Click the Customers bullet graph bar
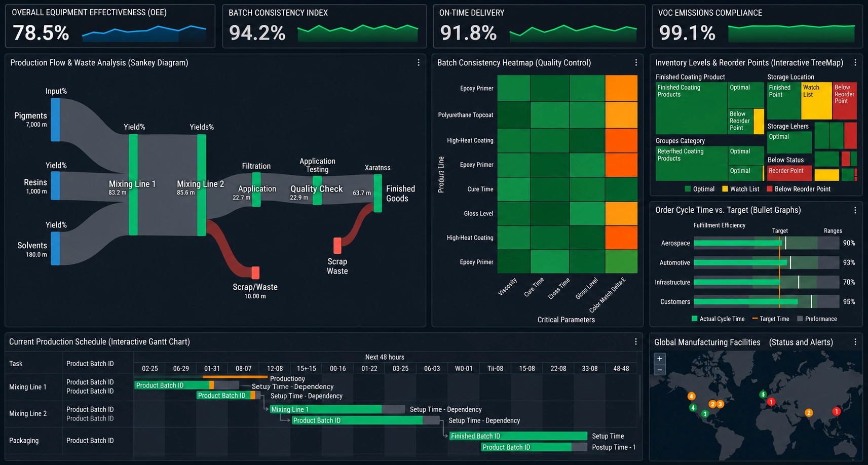The width and height of the screenshot is (868, 465). pyautogui.click(x=766, y=301)
